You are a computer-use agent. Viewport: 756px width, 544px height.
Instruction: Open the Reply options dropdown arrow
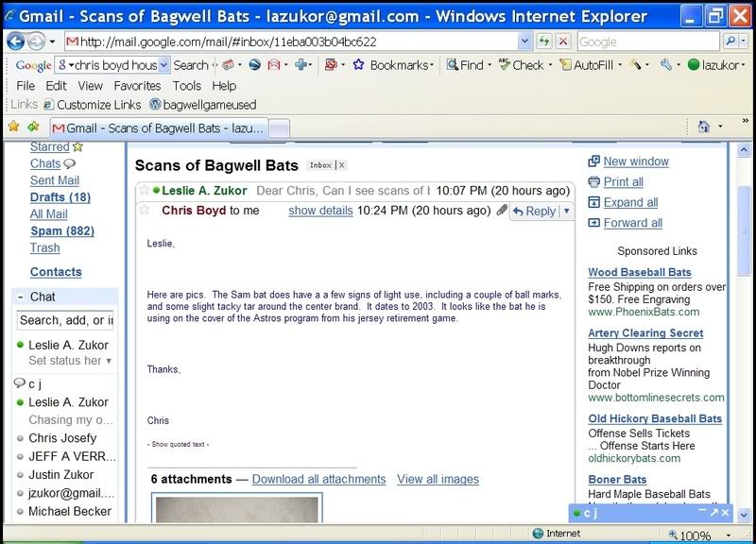click(566, 211)
